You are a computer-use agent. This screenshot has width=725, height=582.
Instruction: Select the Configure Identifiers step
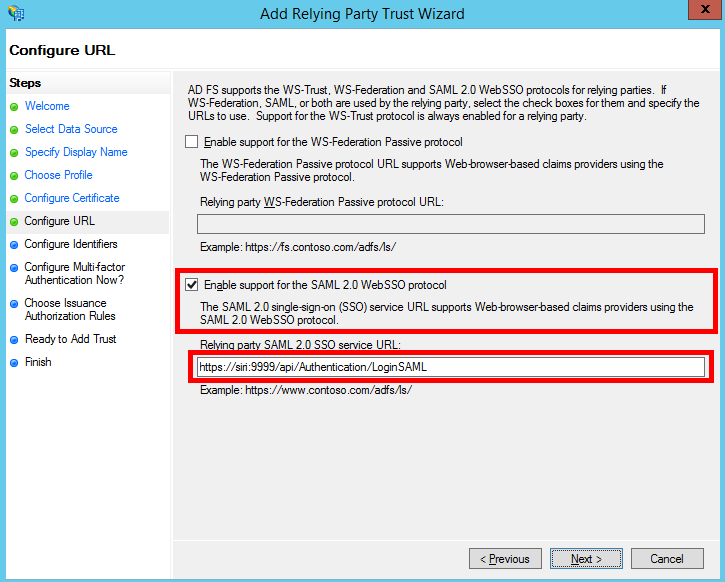pyautogui.click(x=71, y=244)
